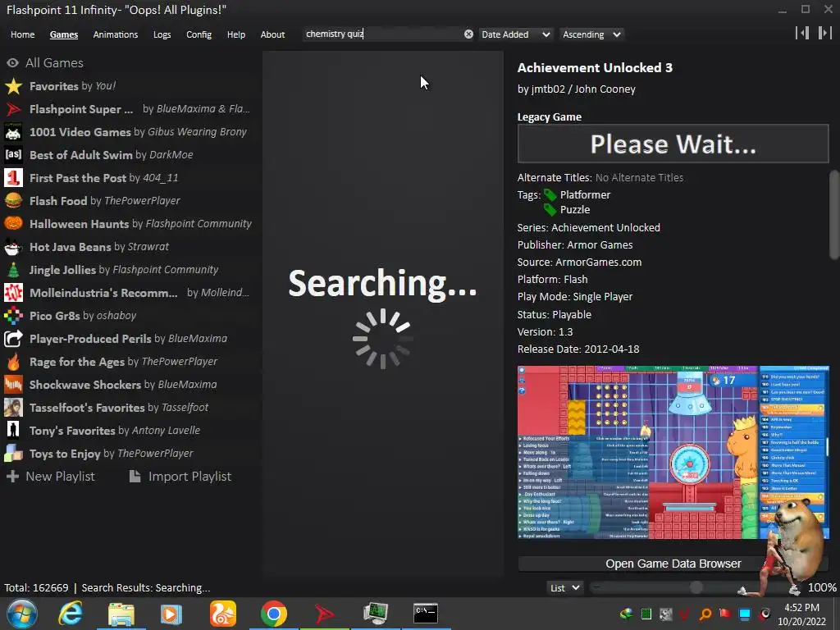The width and height of the screenshot is (840, 630).
Task: Click the Achievement Unlocked 3 title
Action: point(595,67)
